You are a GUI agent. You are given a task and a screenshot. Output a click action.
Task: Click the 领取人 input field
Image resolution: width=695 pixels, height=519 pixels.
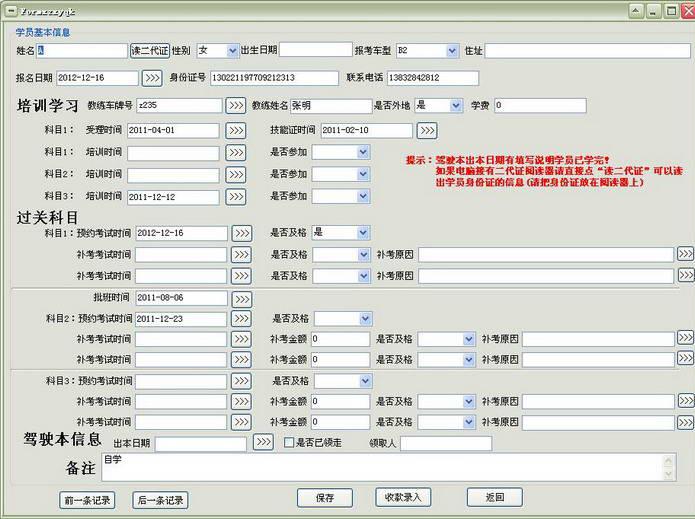tap(446, 443)
